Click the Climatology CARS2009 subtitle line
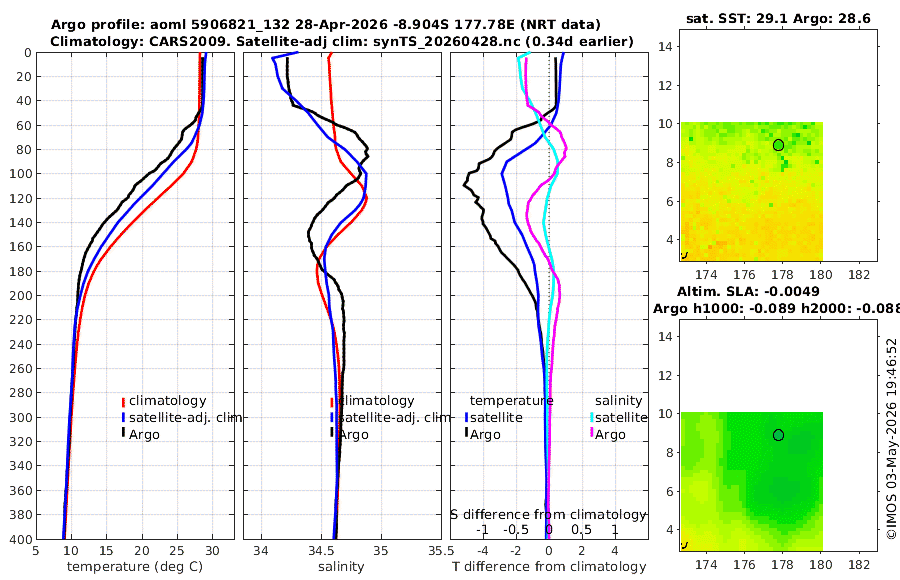The height and width of the screenshot is (580, 900). pos(342,41)
